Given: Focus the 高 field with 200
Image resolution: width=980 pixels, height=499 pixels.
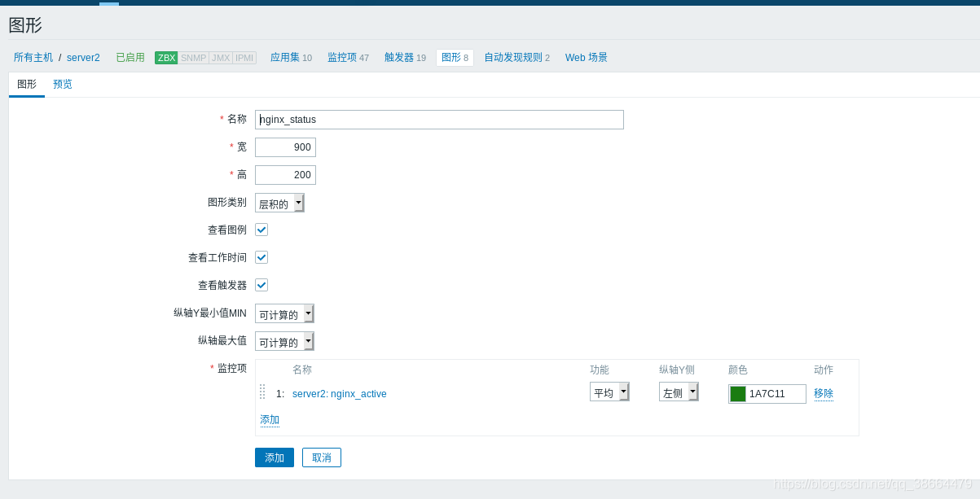Looking at the screenshot, I should click(285, 175).
